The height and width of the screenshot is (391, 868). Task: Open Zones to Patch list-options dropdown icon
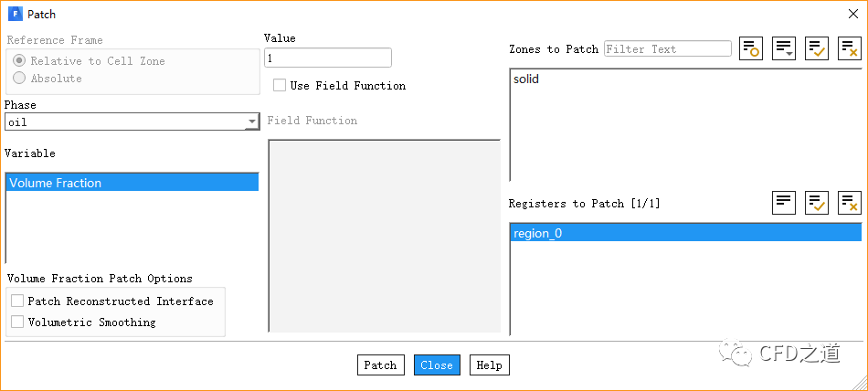coord(783,49)
